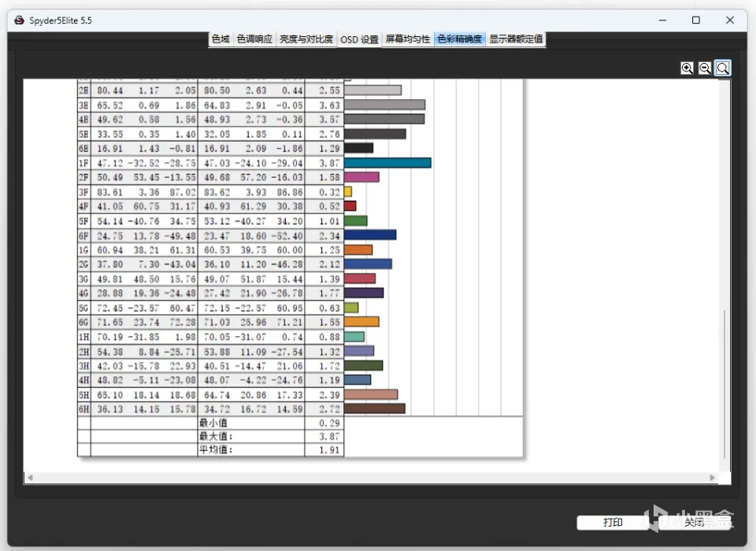Click the dark gray bar for row 4E

384,119
